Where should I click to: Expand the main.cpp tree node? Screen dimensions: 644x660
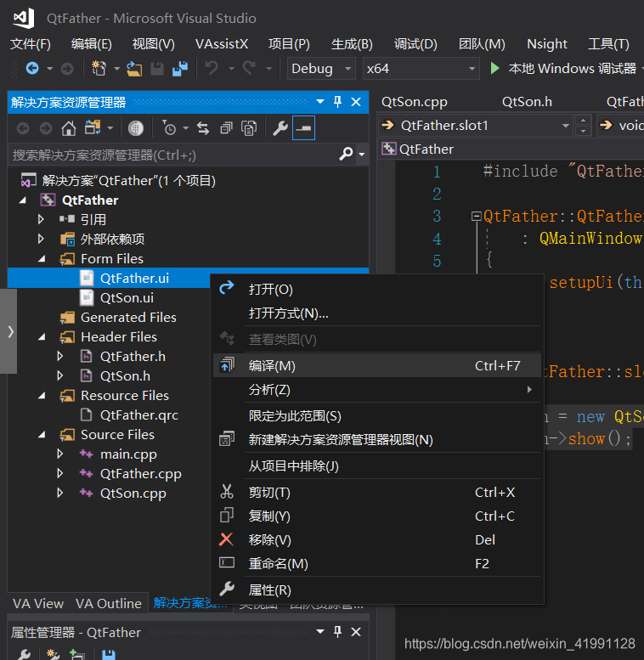point(60,454)
